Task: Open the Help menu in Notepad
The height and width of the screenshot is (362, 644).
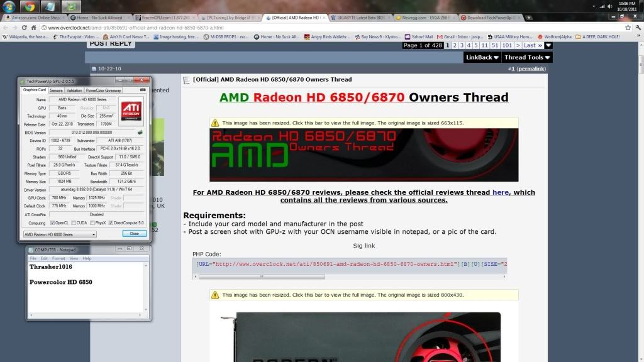Action: tap(87, 258)
